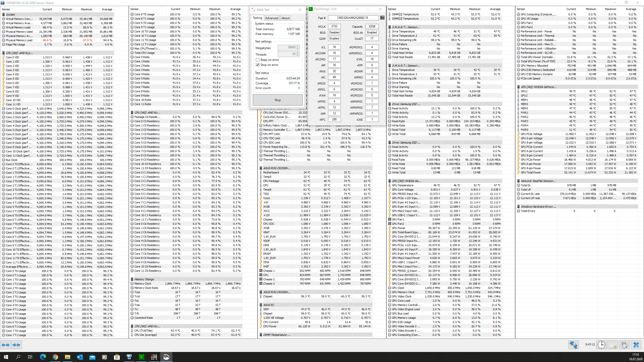Click the Threads value field
644x362 pixels.
[x=287, y=54]
